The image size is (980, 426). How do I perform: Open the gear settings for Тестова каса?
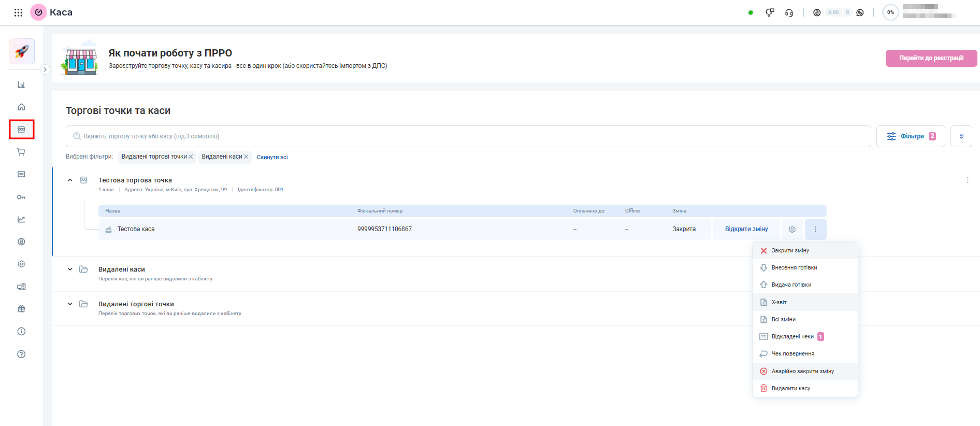pos(792,229)
